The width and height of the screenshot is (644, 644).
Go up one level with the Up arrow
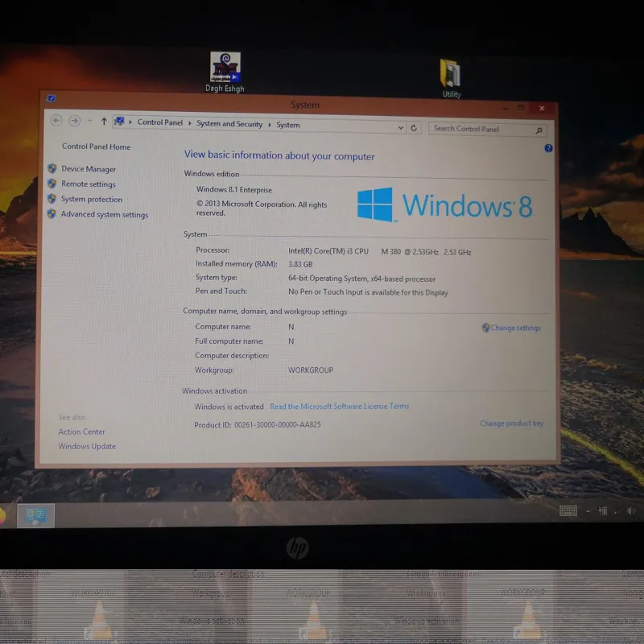104,122
